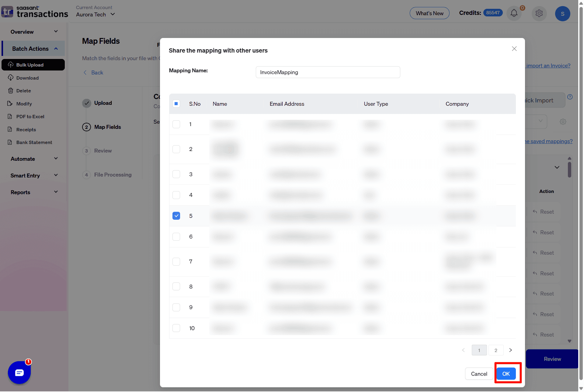Open the chat support bubble
This screenshot has height=392, width=584.
(19, 373)
